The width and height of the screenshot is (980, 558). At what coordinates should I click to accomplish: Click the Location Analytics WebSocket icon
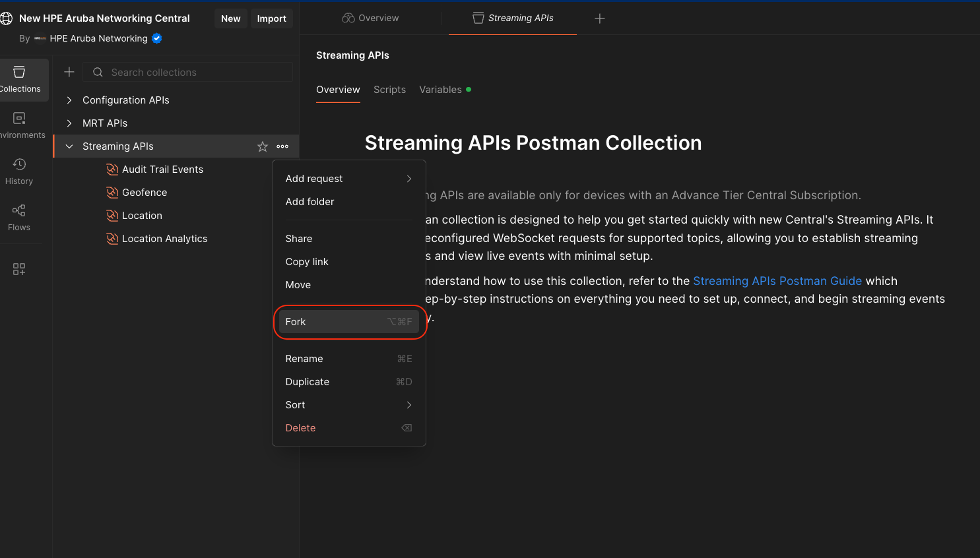coord(112,239)
